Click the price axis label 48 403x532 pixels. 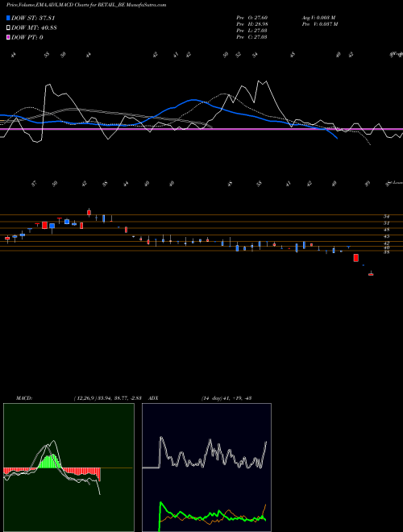coord(386,230)
